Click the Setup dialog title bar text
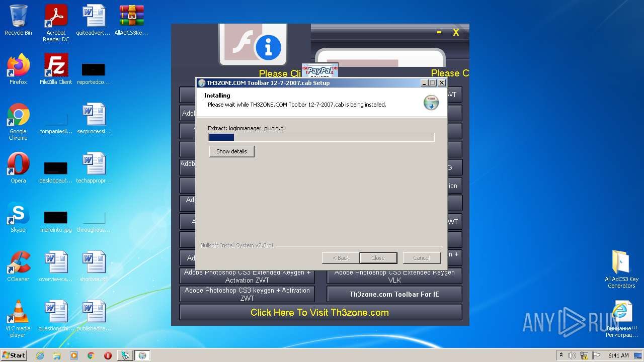This screenshot has width=644, height=362. pyautogui.click(x=268, y=83)
